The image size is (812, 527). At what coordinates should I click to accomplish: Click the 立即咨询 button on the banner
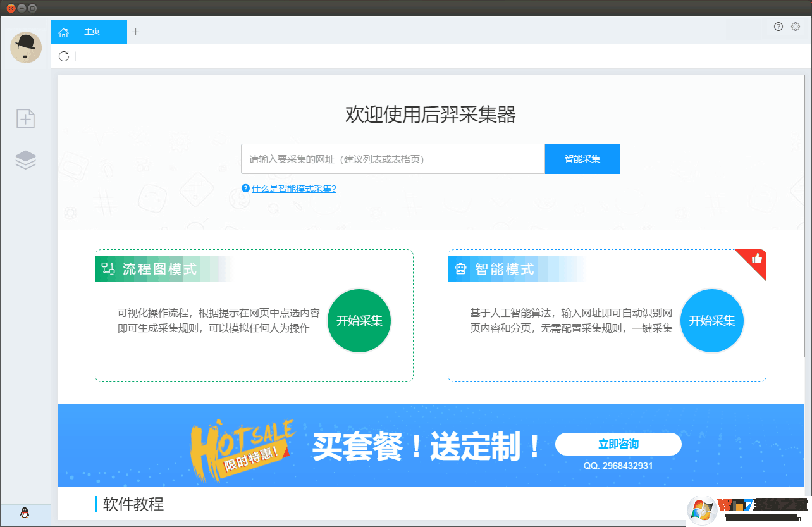(x=618, y=444)
